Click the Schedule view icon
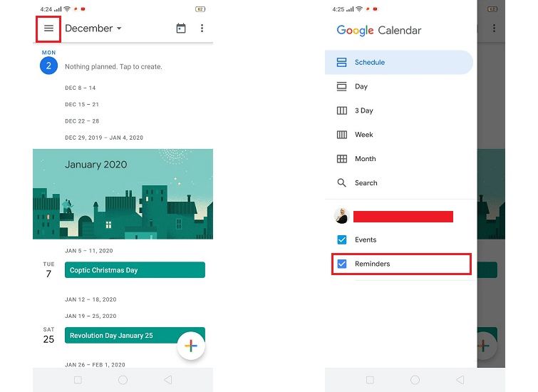 click(x=341, y=63)
